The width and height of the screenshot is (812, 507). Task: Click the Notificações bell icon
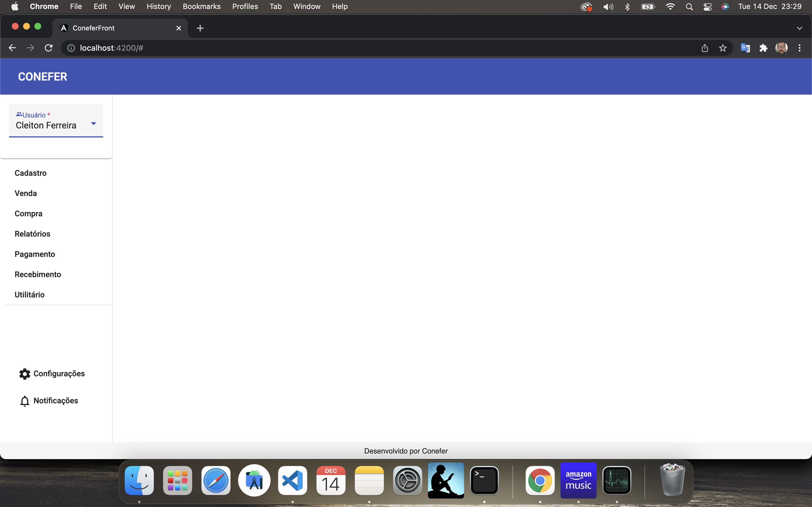click(x=25, y=401)
